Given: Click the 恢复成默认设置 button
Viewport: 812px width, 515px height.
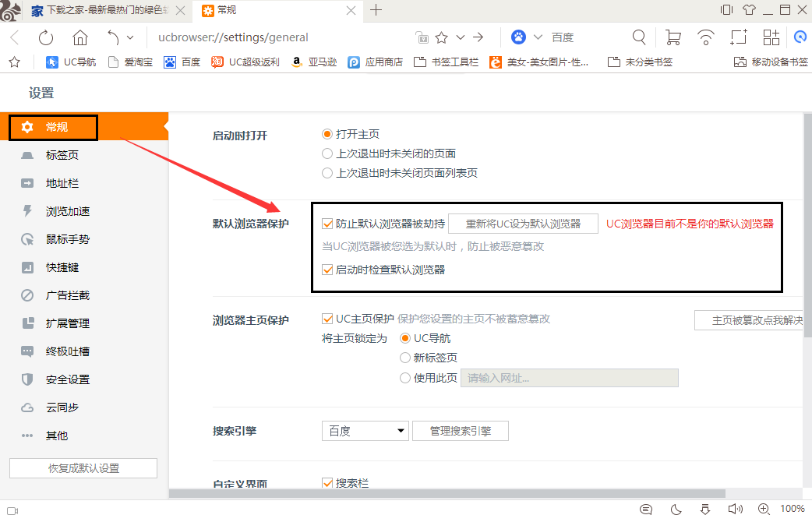Looking at the screenshot, I should point(83,467).
